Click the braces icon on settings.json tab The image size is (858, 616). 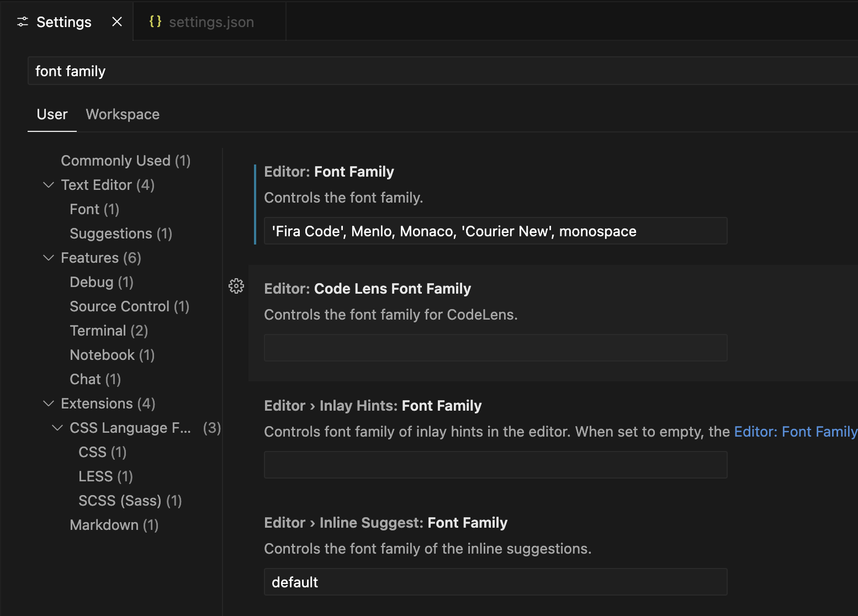click(156, 22)
